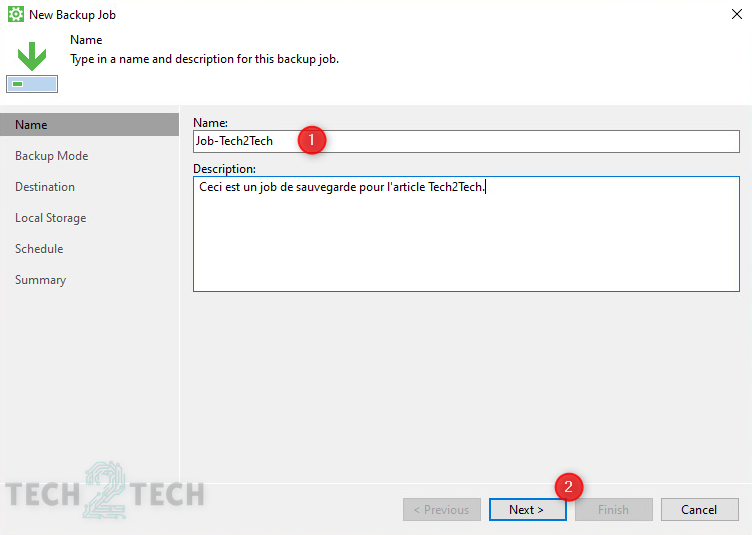Click the red annotation marker number 2
This screenshot has width=752, height=535.
569,487
